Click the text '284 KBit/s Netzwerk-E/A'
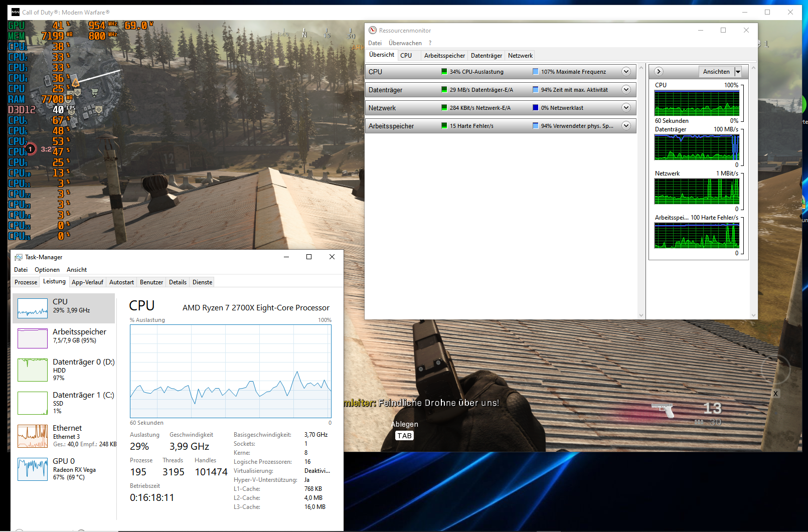Screen dimensions: 808x532 click(x=480, y=108)
